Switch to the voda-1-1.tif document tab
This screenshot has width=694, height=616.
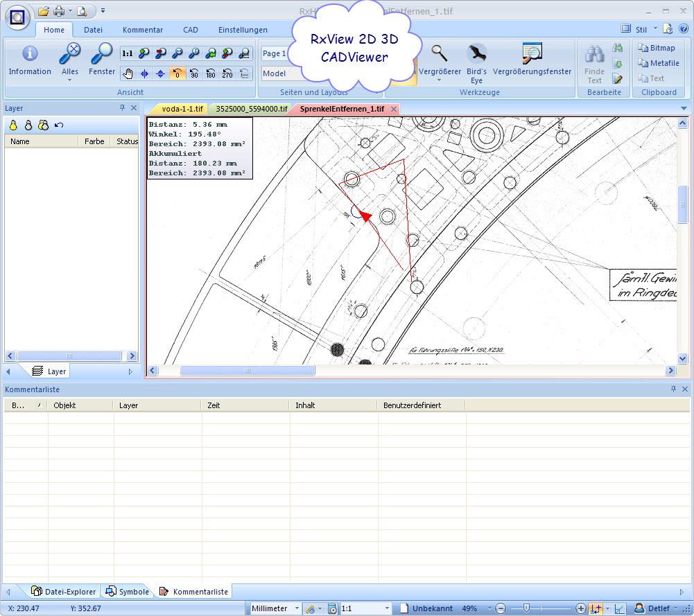(x=182, y=109)
